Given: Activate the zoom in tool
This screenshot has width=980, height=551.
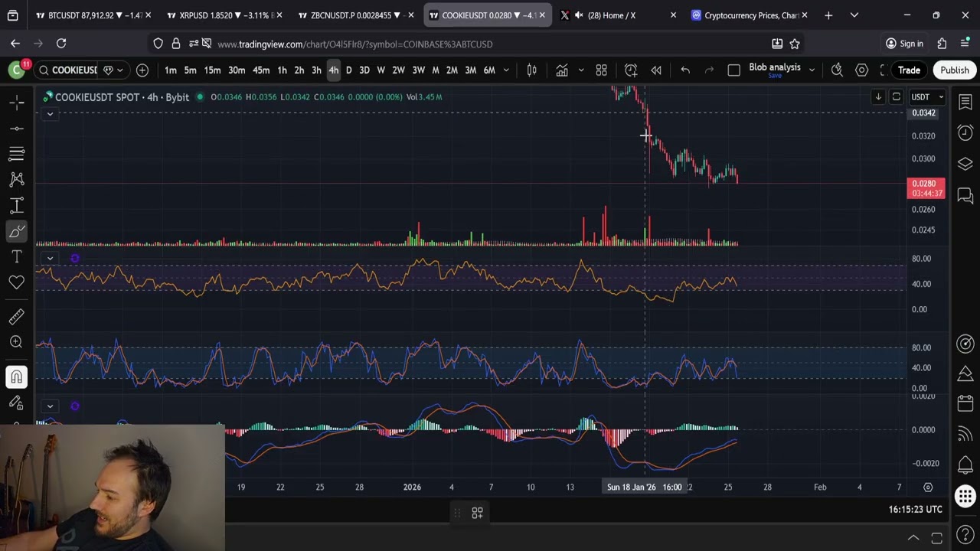Looking at the screenshot, I should [17, 342].
